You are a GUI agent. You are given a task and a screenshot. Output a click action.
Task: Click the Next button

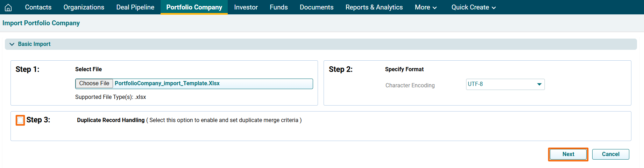click(x=568, y=154)
